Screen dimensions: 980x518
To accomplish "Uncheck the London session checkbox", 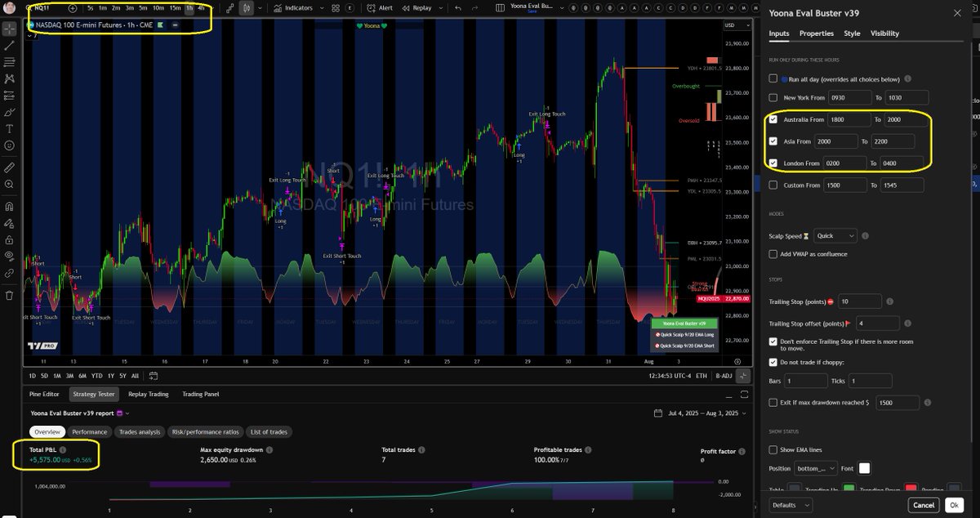I will (x=773, y=163).
